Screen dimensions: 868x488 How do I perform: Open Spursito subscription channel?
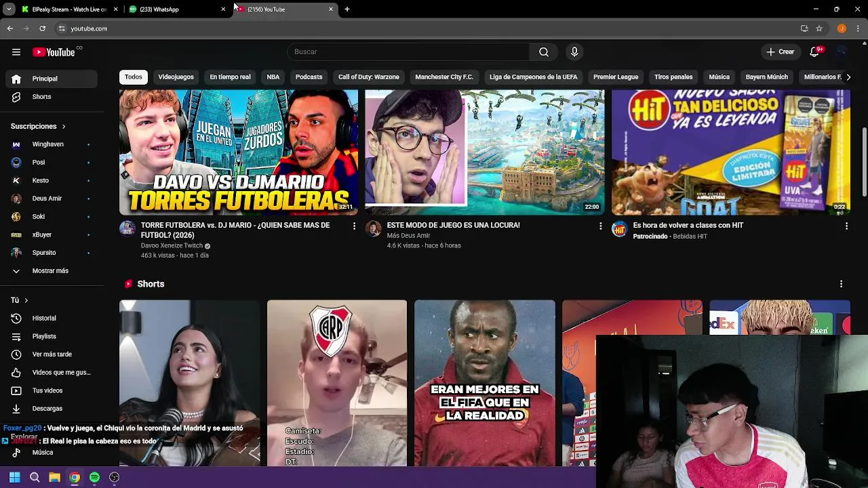[52, 253]
